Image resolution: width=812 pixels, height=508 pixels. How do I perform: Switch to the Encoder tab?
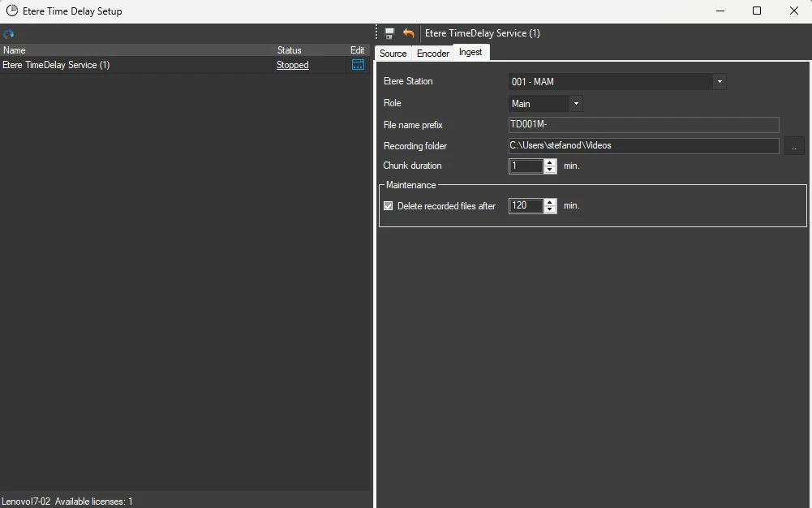pyautogui.click(x=432, y=53)
